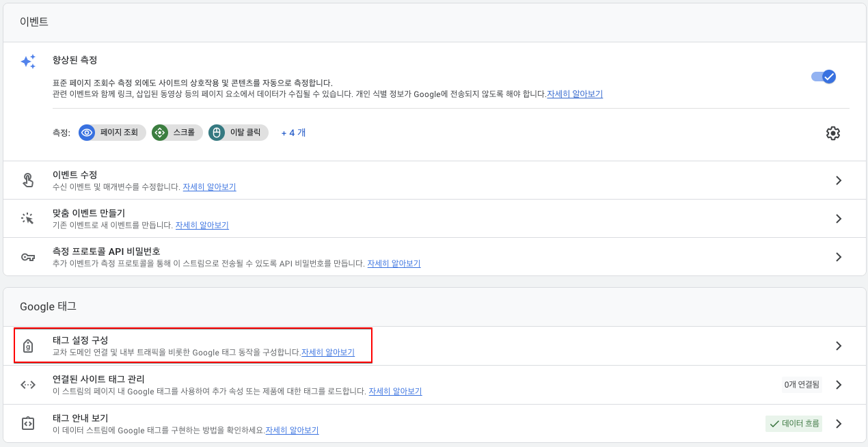The width and height of the screenshot is (868, 447).
Task: Open 자세히 알아보기 link under 향상된 측정
Action: (x=575, y=94)
